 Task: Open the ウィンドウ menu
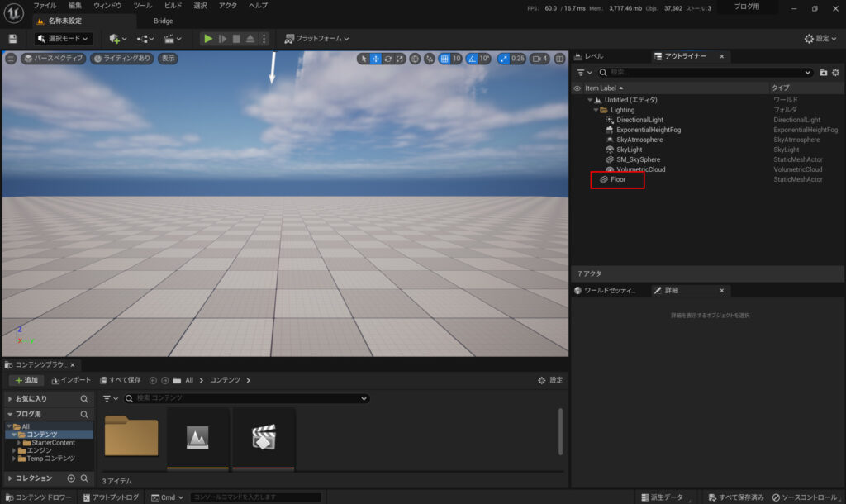coord(107,6)
